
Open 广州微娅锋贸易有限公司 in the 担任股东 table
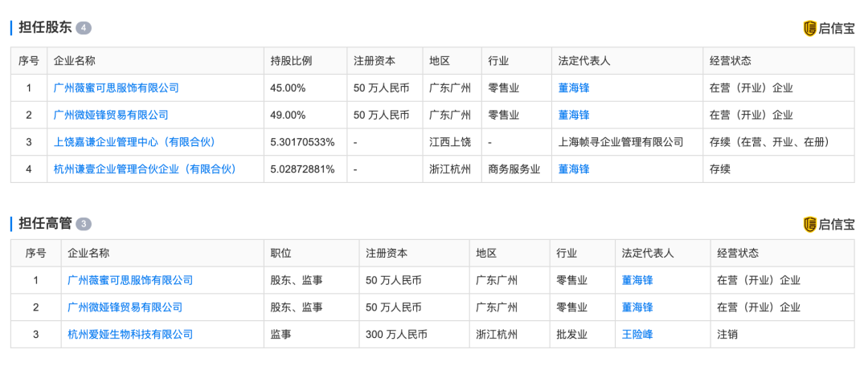click(x=111, y=116)
